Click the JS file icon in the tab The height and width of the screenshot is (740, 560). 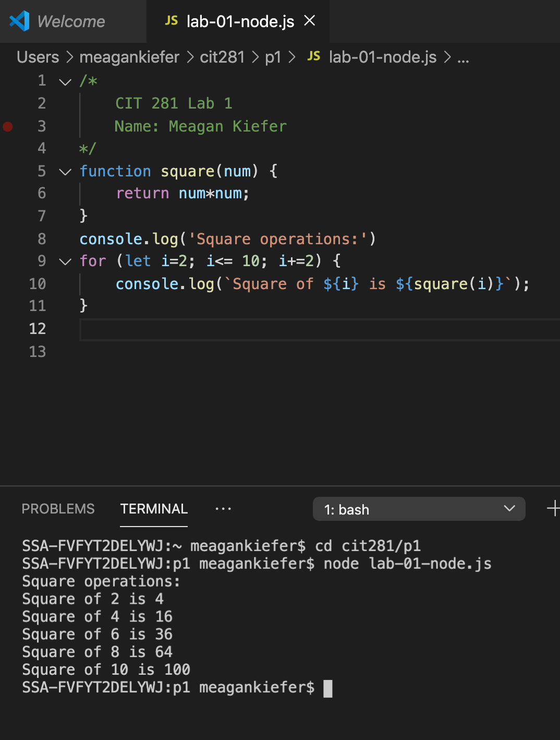point(172,21)
